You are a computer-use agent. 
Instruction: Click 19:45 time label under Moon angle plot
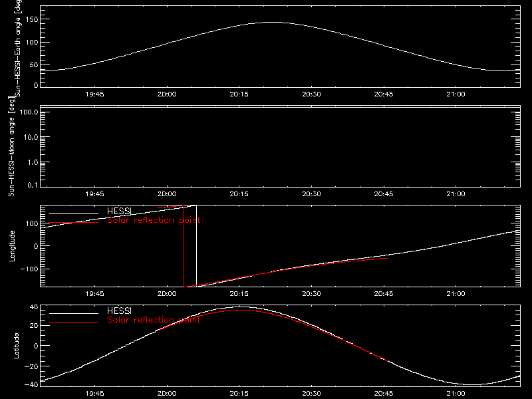coord(94,194)
